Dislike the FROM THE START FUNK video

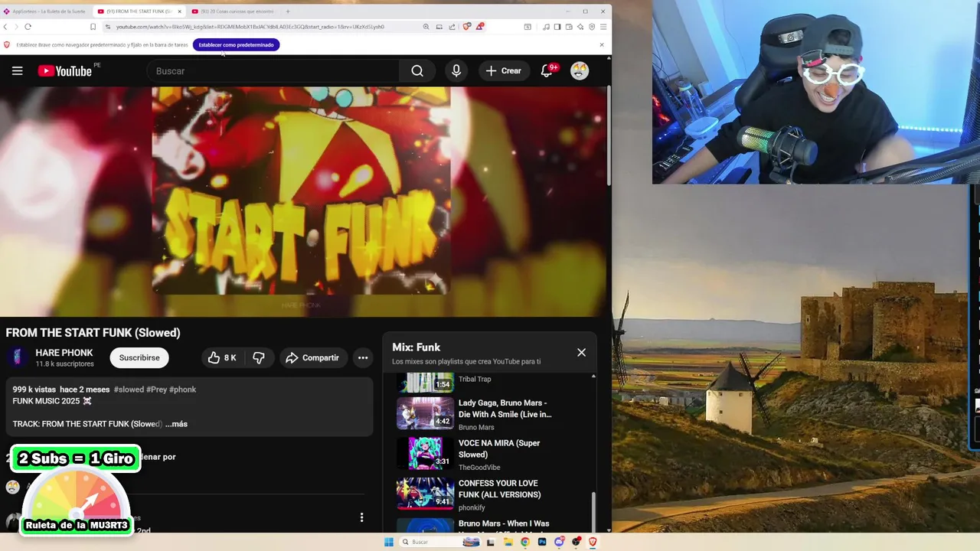259,357
